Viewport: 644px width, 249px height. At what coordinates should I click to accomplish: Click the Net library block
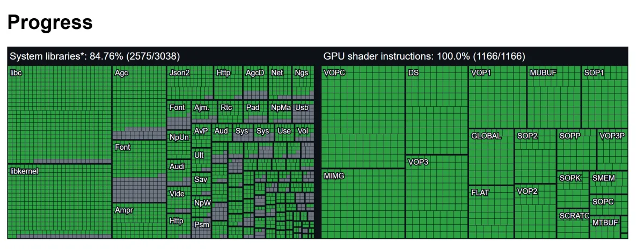(280, 83)
